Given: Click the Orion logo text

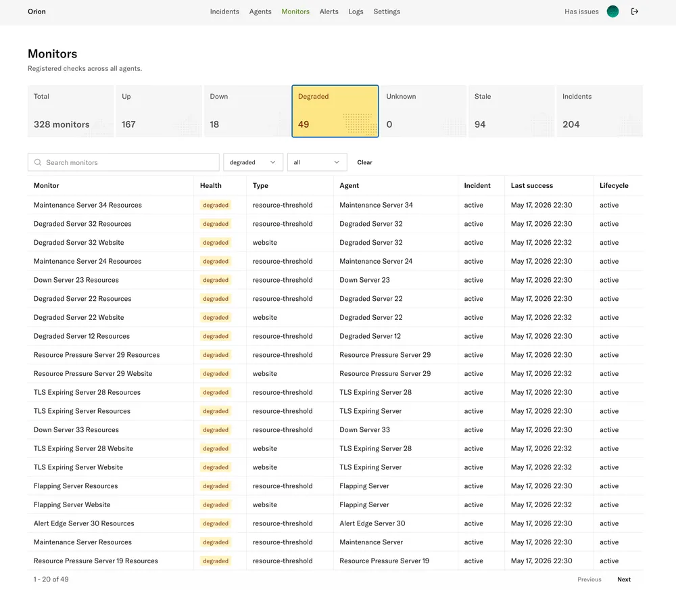Looking at the screenshot, I should [37, 11].
